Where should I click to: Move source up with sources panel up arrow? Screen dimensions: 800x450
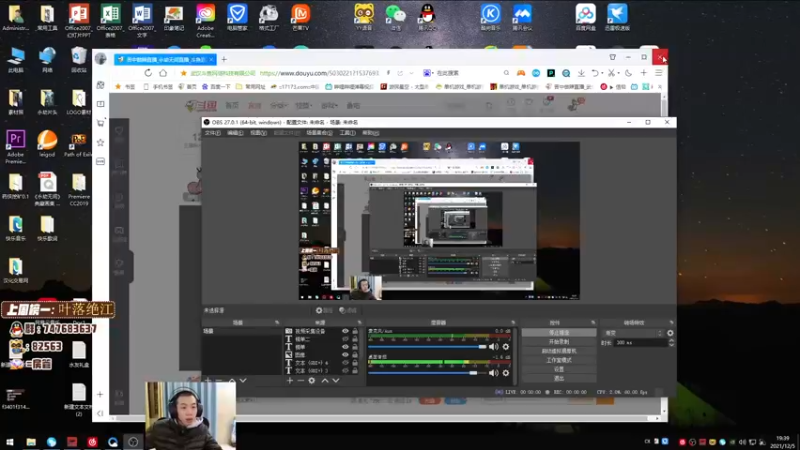click(x=325, y=381)
